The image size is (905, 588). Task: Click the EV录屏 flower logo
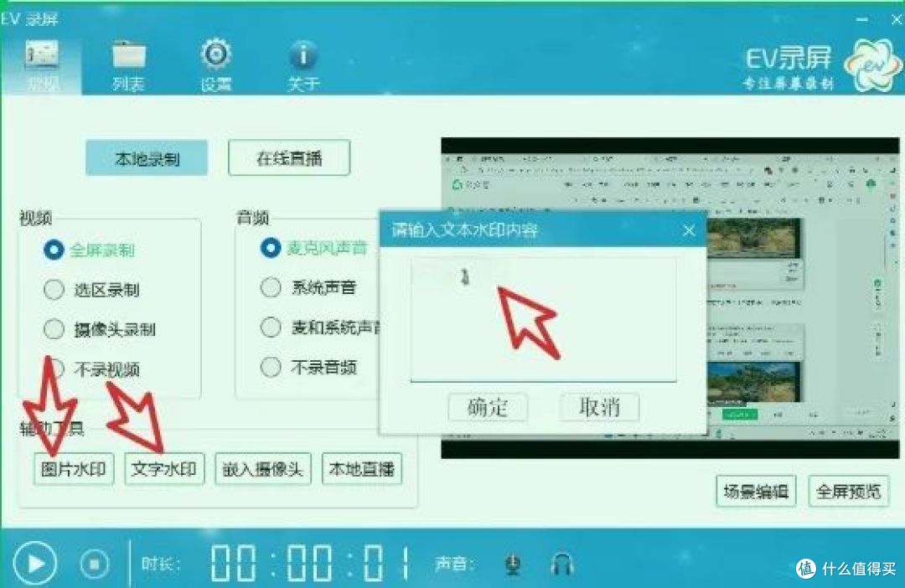[x=872, y=65]
